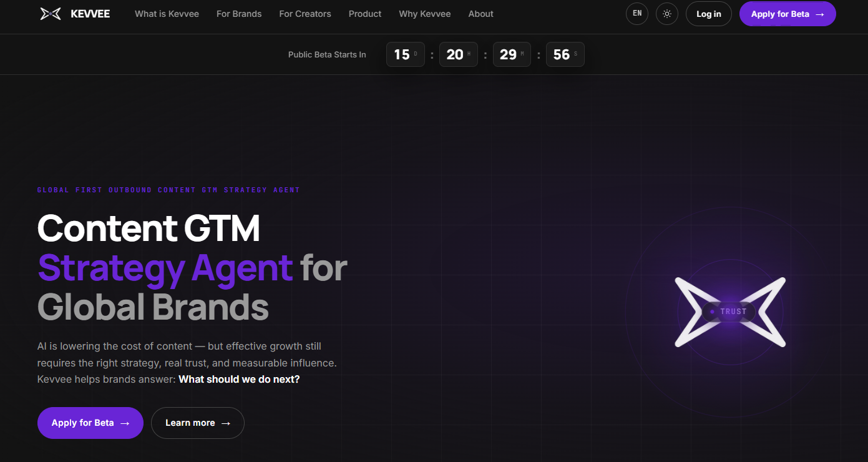The image size is (868, 462).
Task: Click the 'Content GTM' headline
Action: [149, 228]
